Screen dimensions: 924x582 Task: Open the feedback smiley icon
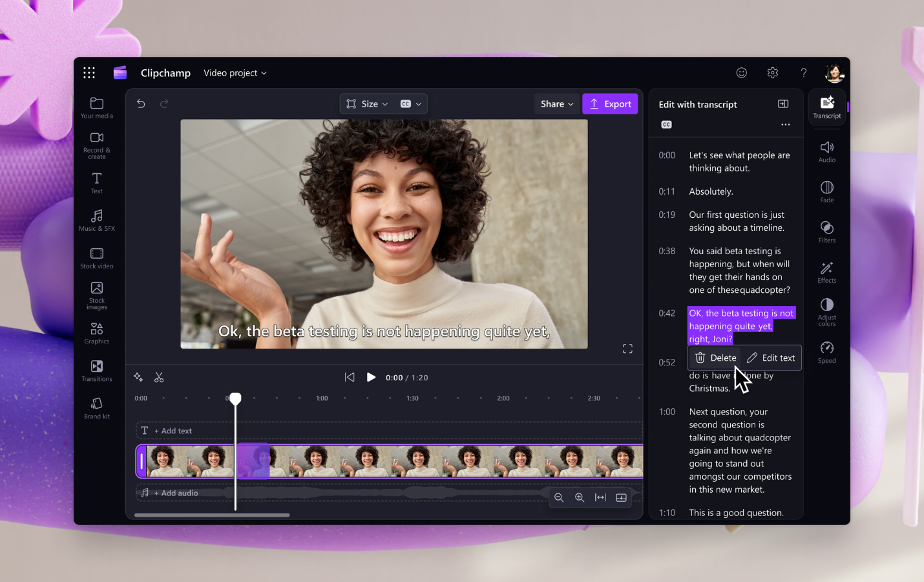tap(742, 73)
